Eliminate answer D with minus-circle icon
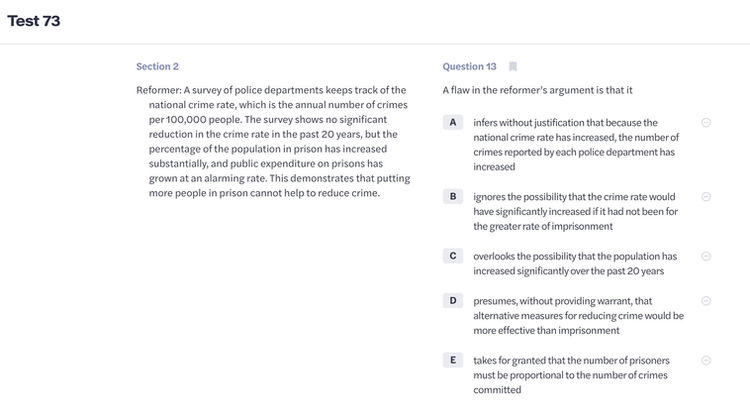The image size is (750, 417). click(706, 301)
